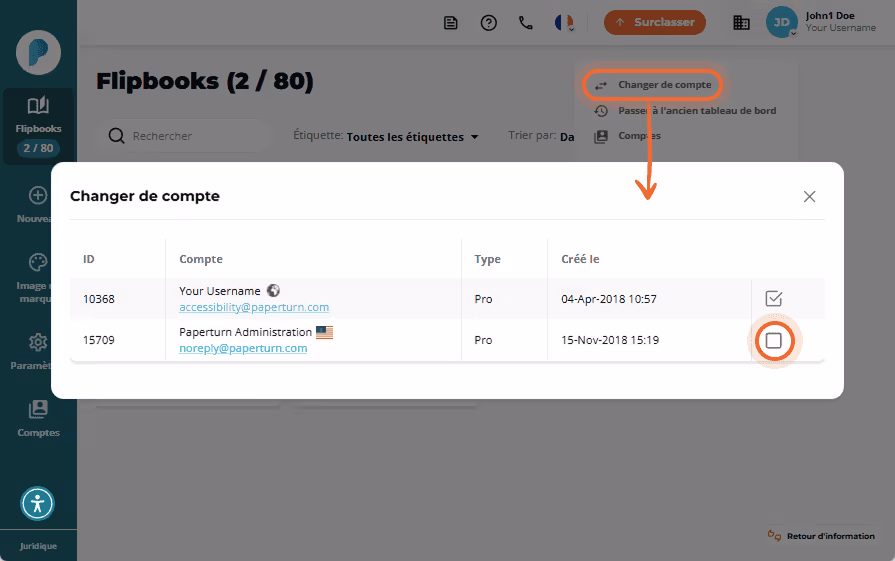The height and width of the screenshot is (561, 895).
Task: Open the document icon in top bar
Action: coord(450,23)
